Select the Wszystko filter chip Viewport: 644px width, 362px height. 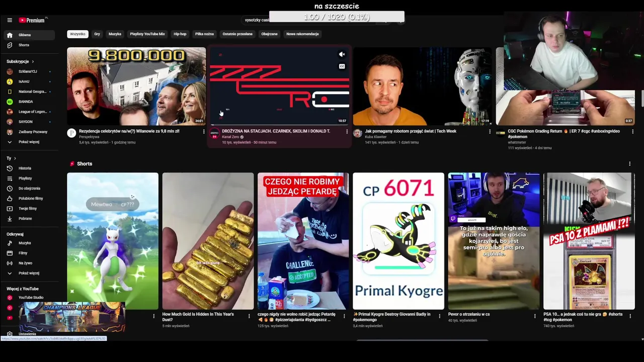tap(77, 34)
